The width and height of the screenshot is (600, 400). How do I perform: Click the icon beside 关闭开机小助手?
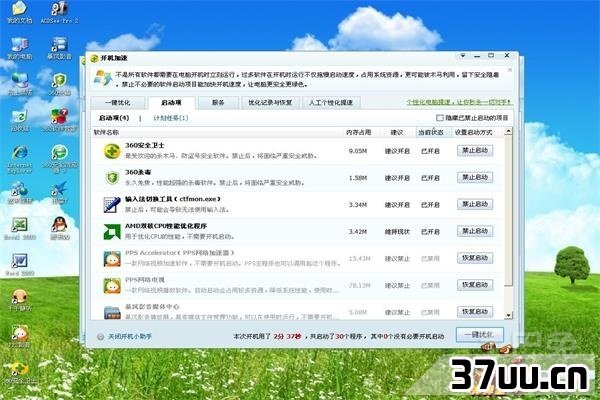pyautogui.click(x=101, y=337)
